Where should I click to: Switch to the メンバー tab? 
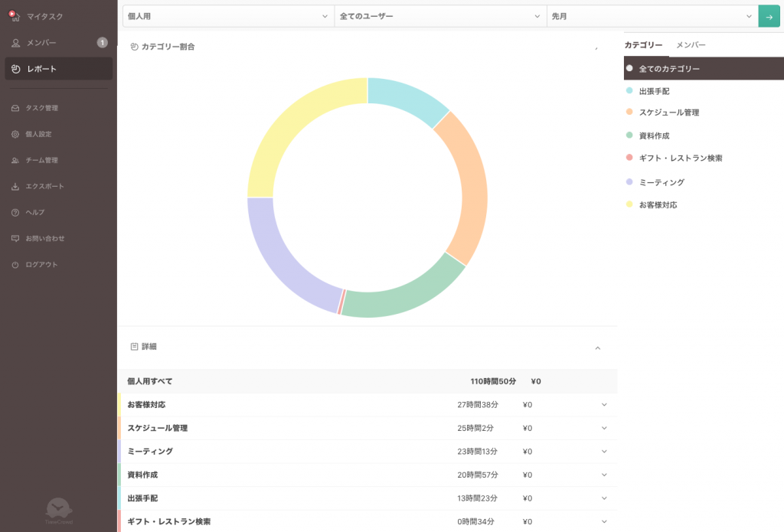point(691,45)
